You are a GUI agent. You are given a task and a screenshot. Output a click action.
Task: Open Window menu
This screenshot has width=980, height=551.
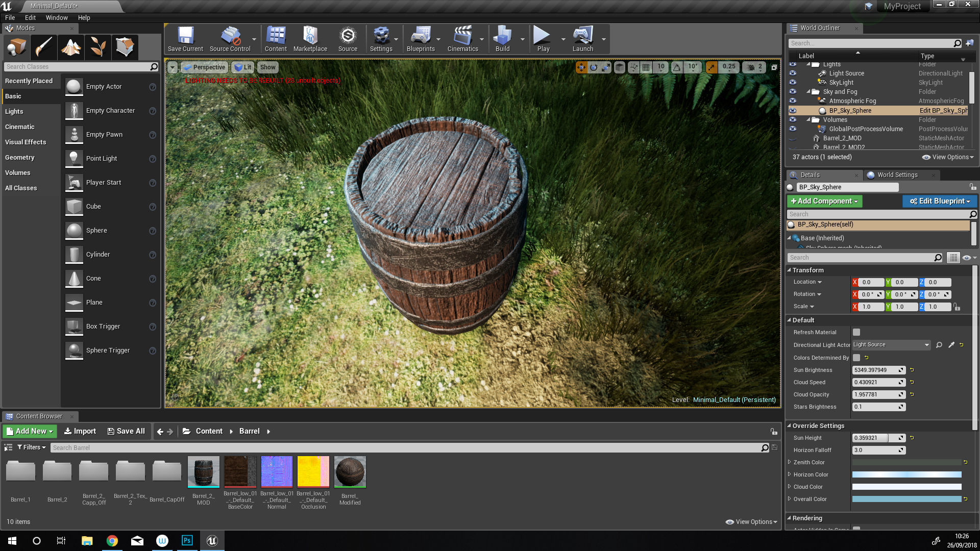[x=57, y=17]
